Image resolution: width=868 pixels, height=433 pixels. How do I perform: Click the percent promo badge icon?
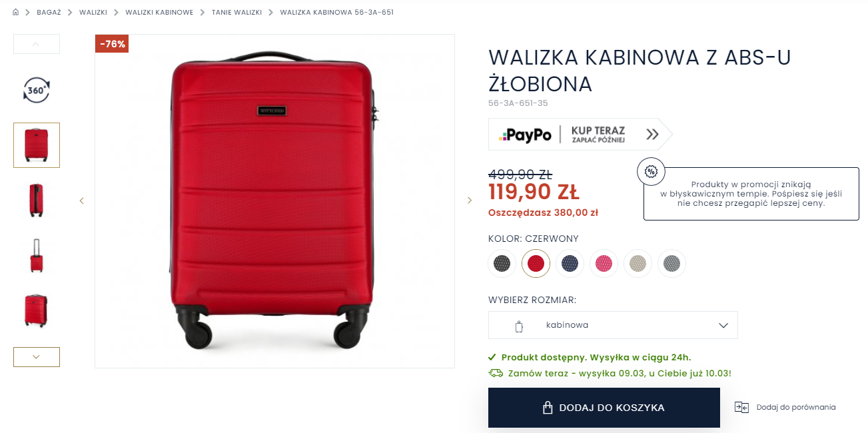click(x=651, y=171)
